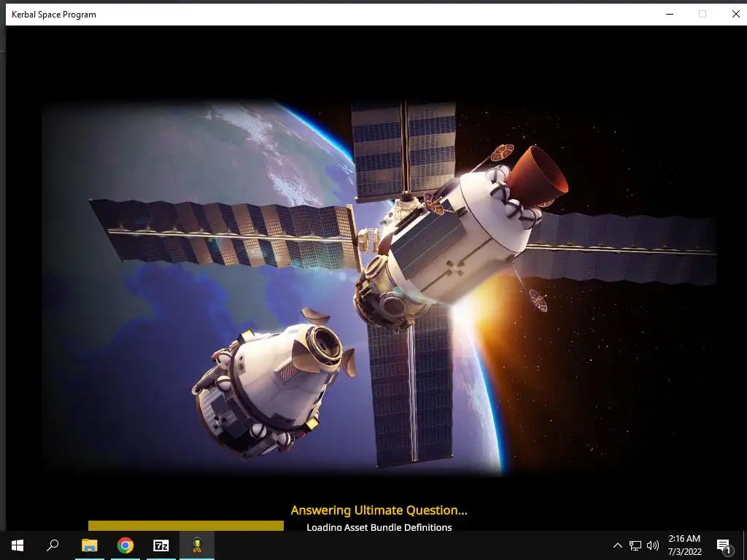The height and width of the screenshot is (560, 747).
Task: Close the Kerbal Space Program window
Action: coord(735,15)
